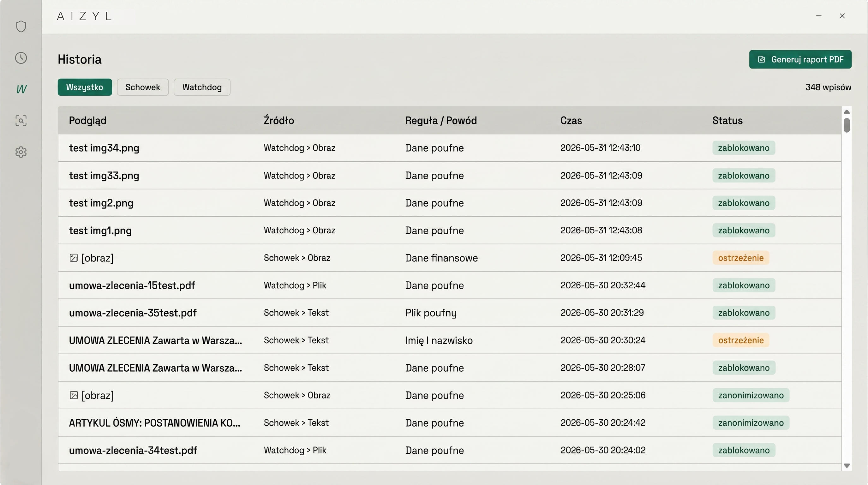Click image icon in the 12:09:45 row
This screenshot has width=868, height=485.
coord(74,258)
